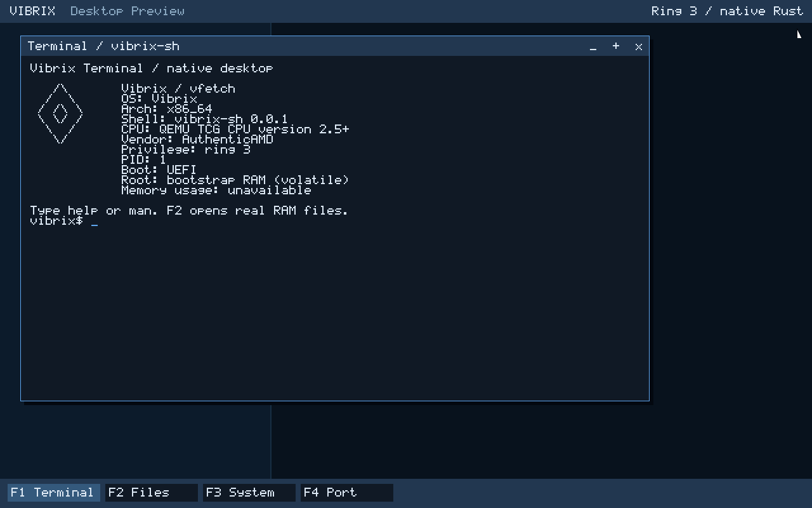Close the Terminal window with x button

(x=639, y=46)
